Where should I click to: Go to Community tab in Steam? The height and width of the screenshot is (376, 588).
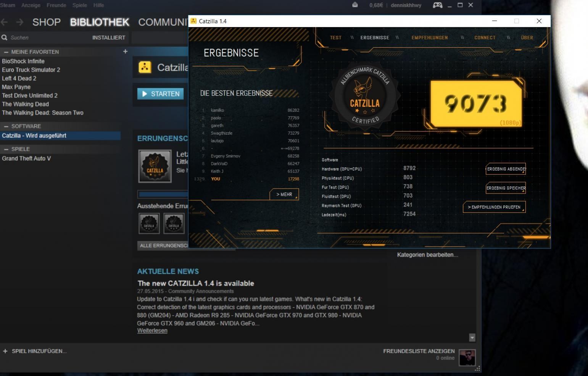coord(163,22)
